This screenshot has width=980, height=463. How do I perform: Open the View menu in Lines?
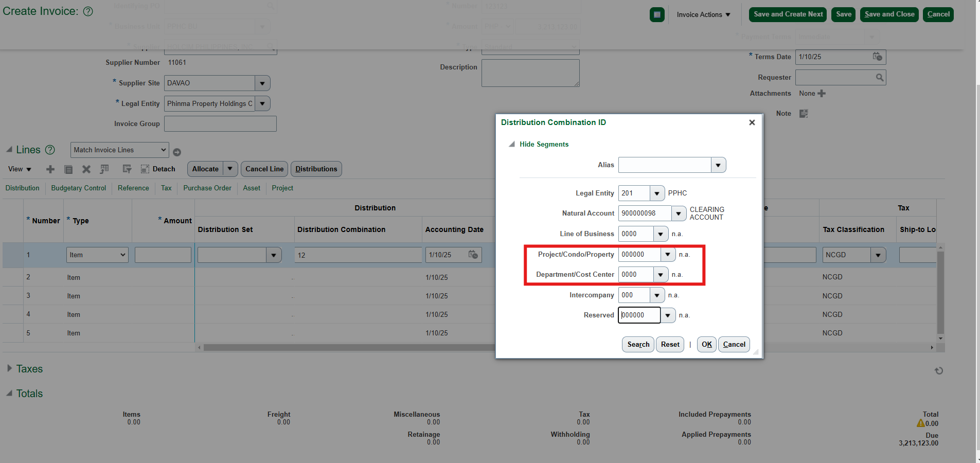(x=20, y=169)
